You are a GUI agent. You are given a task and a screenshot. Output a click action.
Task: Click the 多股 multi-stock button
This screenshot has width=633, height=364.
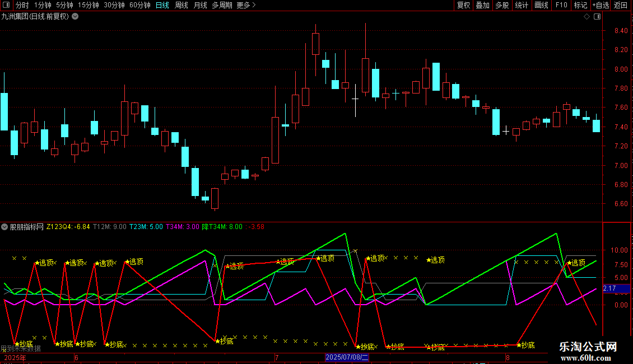502,5
